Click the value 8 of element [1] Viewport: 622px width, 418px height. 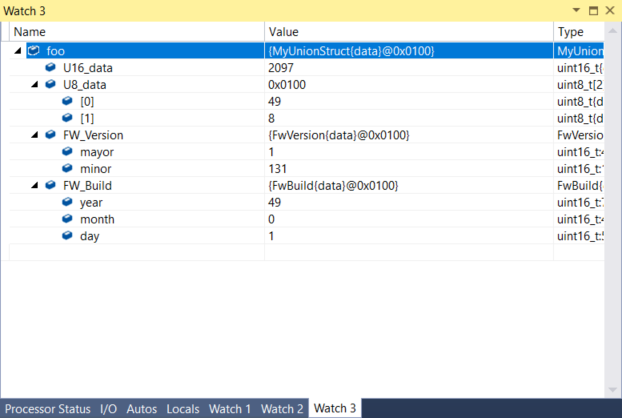click(x=271, y=118)
